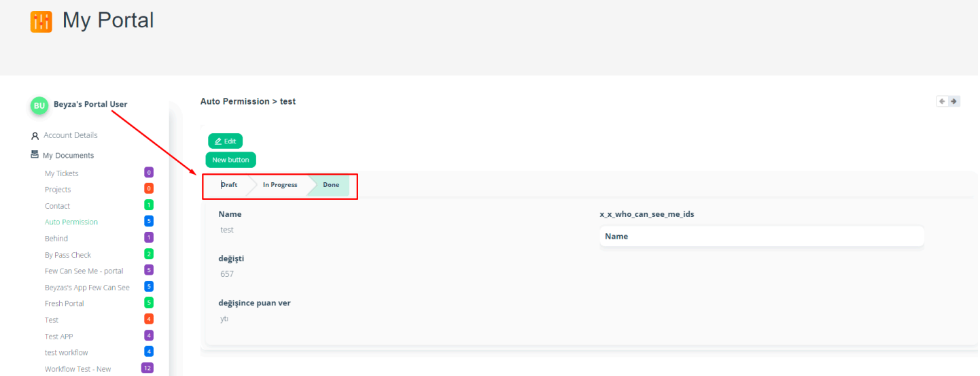Go to next record arrow
Screen dimensions: 980x376
point(954,101)
